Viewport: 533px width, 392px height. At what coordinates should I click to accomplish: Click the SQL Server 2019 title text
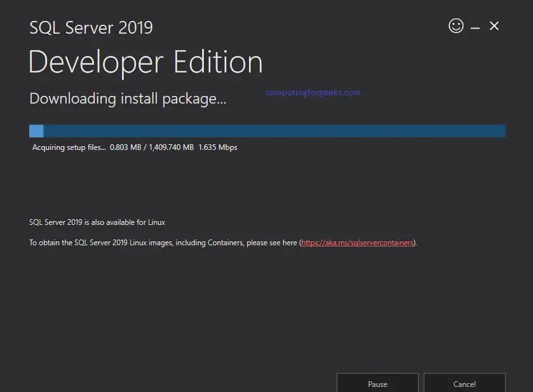pos(90,27)
